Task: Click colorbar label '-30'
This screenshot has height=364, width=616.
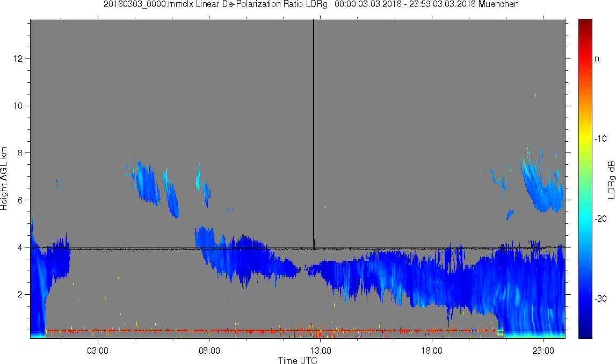Action: tap(600, 299)
